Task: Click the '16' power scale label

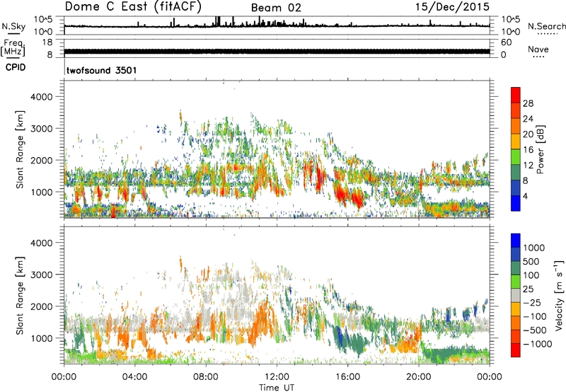Action: (528, 150)
